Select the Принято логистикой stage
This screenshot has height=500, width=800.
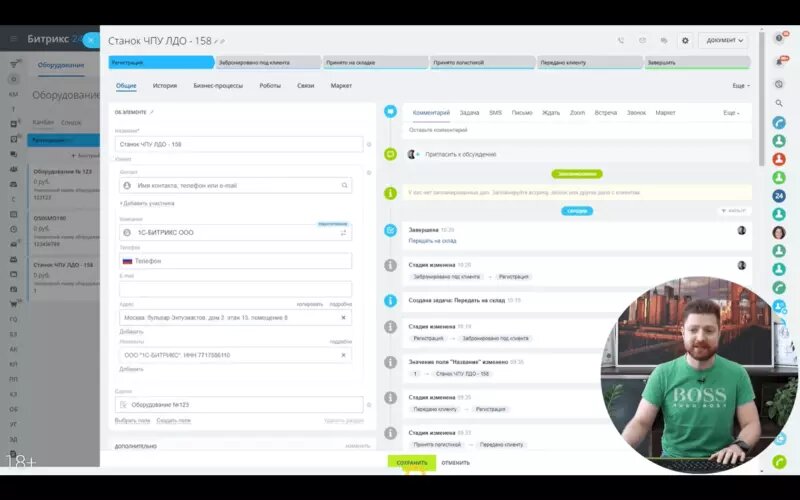[x=483, y=62]
